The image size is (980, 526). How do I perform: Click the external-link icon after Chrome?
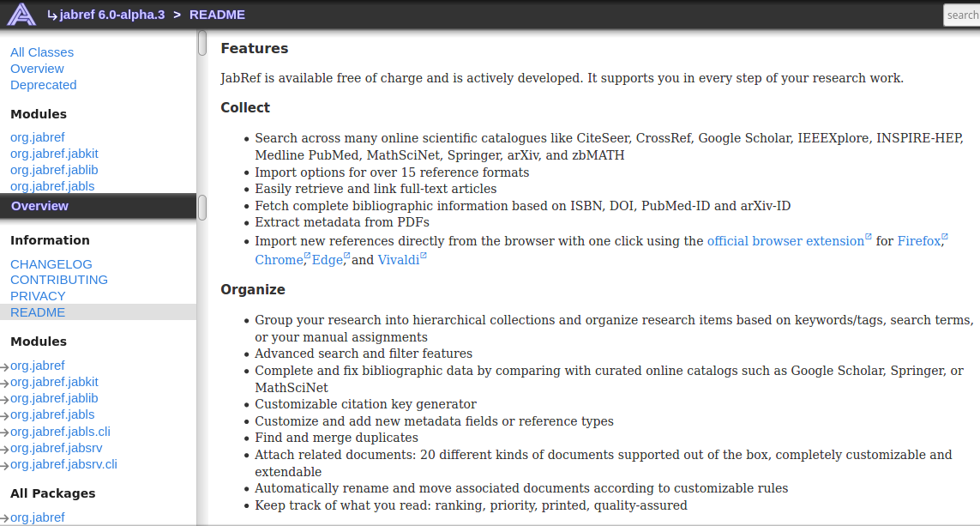click(308, 257)
